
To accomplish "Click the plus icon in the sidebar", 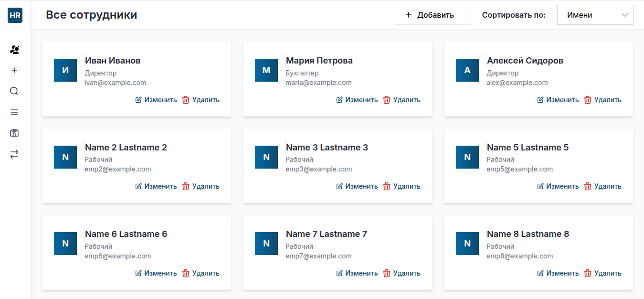I will pos(14,70).
